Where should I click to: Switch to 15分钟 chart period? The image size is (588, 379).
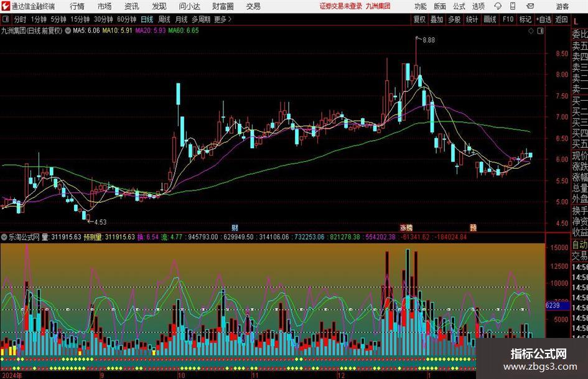(80, 19)
